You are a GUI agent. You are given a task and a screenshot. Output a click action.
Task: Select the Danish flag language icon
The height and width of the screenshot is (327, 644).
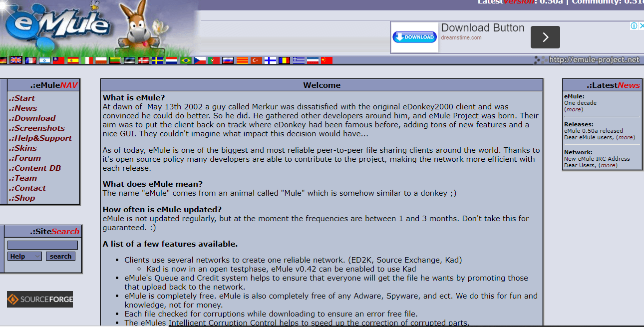point(143,60)
